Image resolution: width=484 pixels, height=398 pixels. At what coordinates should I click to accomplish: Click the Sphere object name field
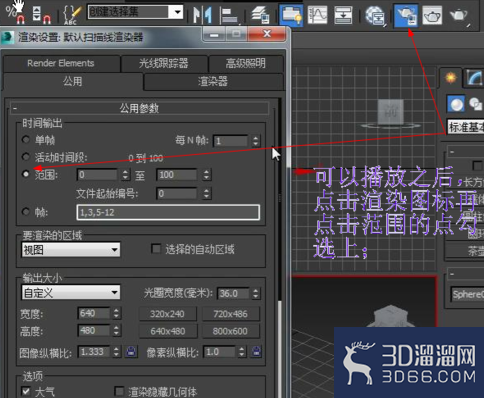[x=467, y=294]
